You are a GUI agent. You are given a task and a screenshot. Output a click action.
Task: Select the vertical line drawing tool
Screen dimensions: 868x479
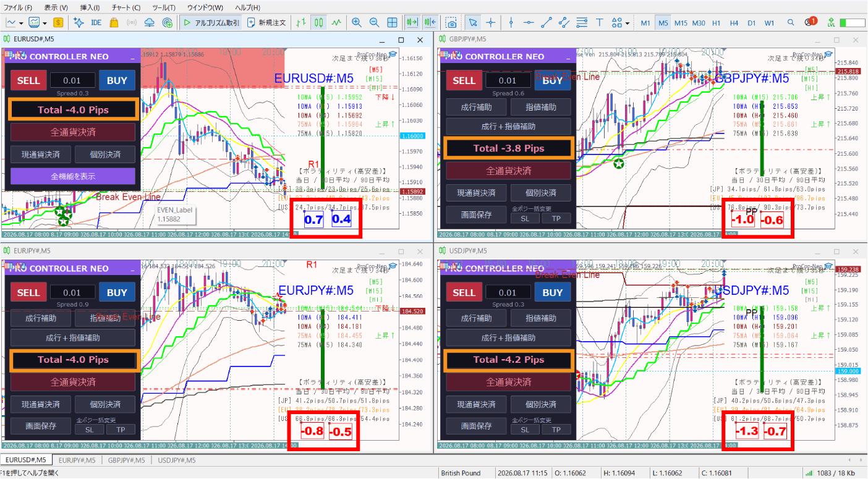tap(511, 22)
